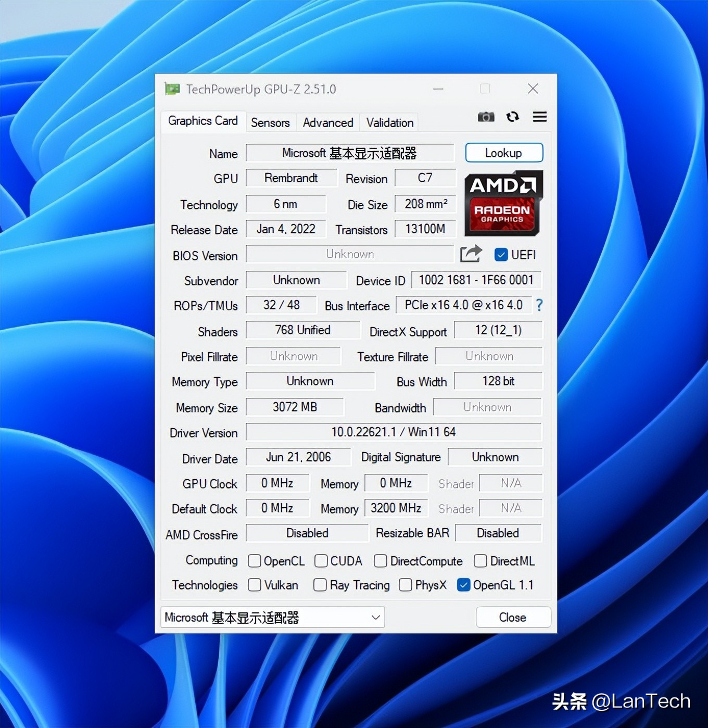708x728 pixels.
Task: Click the Bus Width field 128 bit
Action: point(498,381)
